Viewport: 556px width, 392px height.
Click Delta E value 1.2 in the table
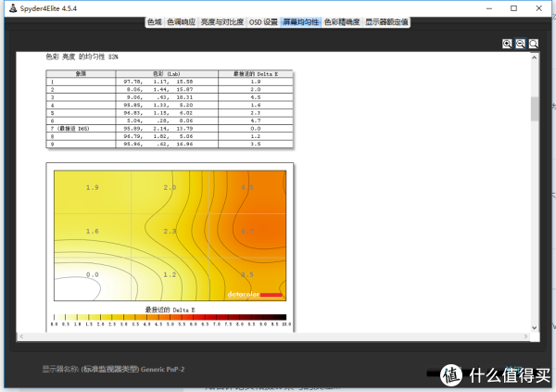click(x=256, y=136)
